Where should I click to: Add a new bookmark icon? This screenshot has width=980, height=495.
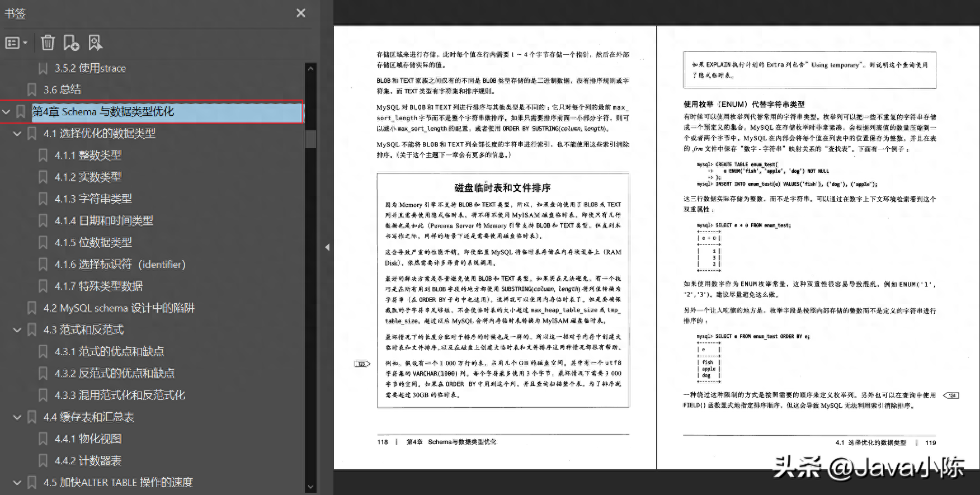coord(71,43)
